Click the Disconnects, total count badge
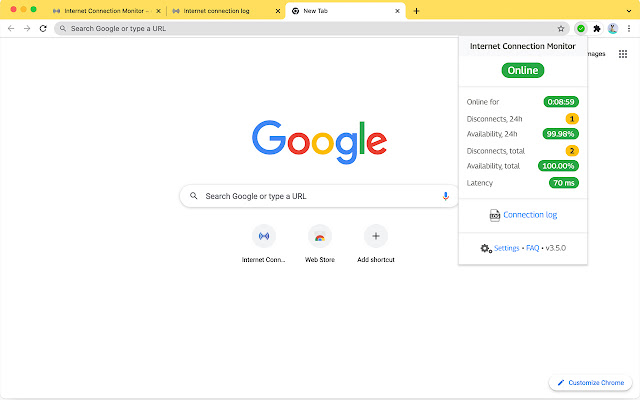Image resolution: width=640 pixels, height=400 pixels. [572, 151]
